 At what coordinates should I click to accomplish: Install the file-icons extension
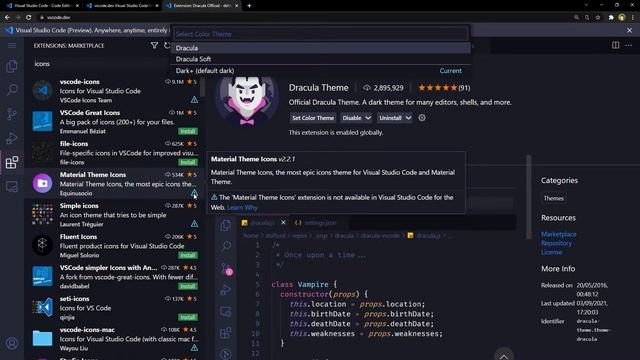click(188, 162)
